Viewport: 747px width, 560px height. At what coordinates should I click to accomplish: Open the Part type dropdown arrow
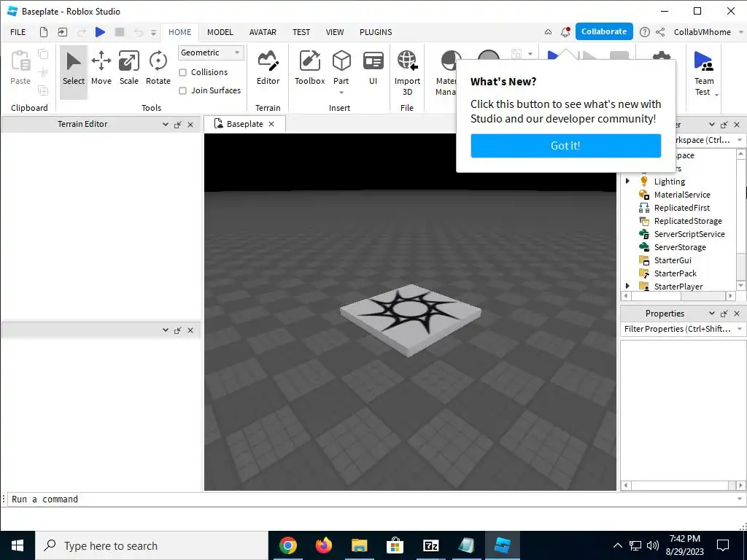(341, 93)
